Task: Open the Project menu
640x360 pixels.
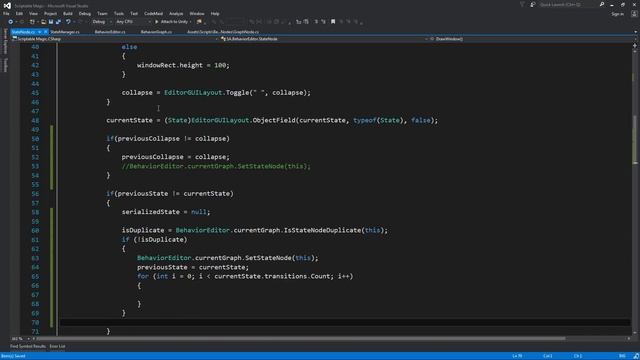Action: (x=51, y=14)
